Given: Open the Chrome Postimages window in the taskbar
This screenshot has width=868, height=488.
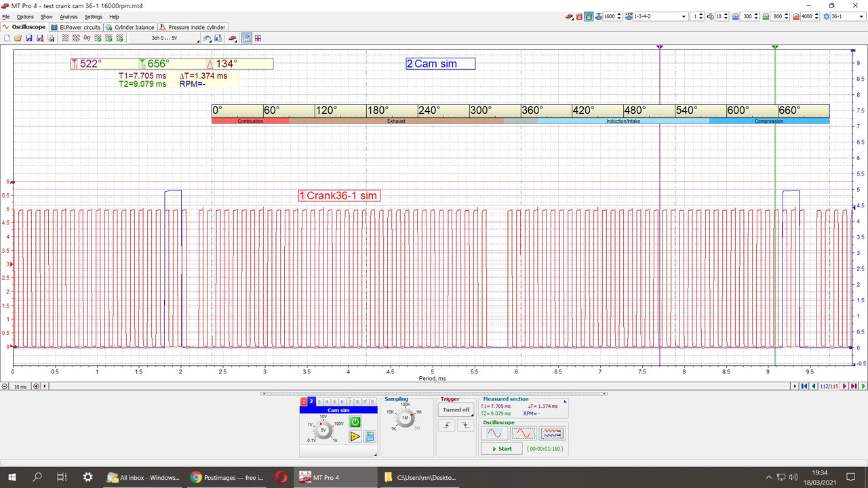Looking at the screenshot, I should coord(227,477).
